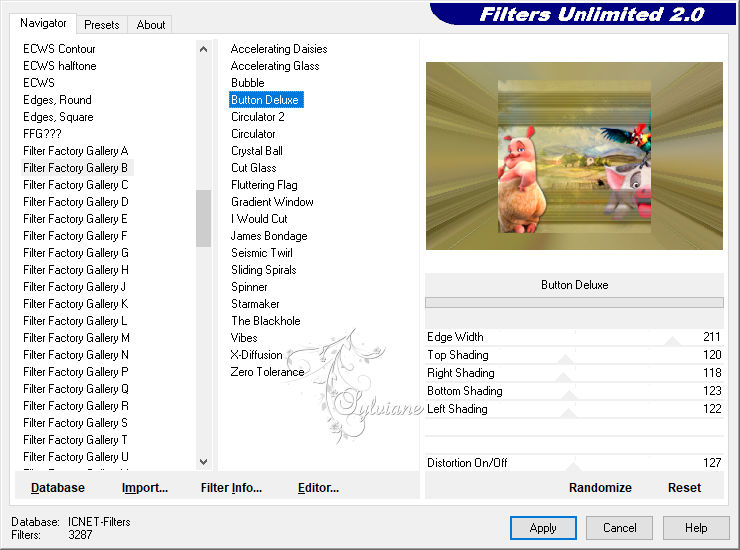Screen dimensions: 740x550
Task: Select Filter Factory Gallery D
Action: (76, 202)
